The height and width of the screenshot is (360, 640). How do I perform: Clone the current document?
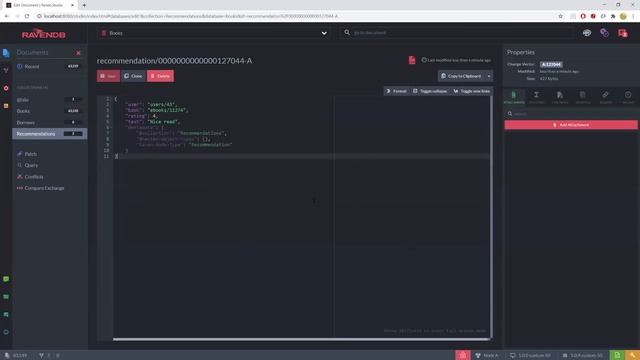133,76
